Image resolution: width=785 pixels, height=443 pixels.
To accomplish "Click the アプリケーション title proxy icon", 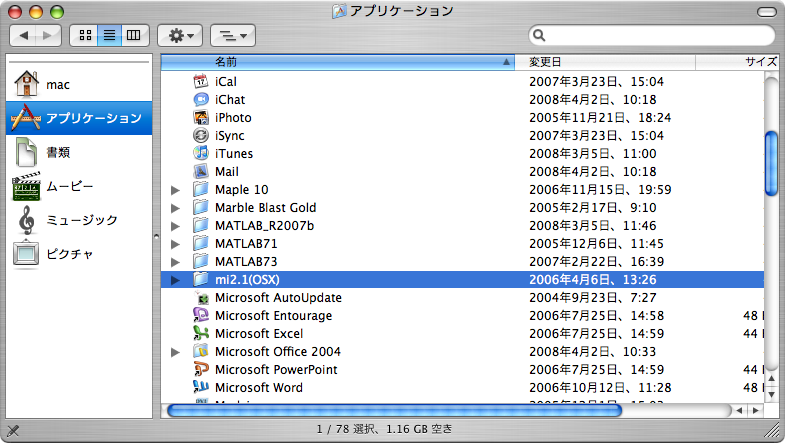I will coord(339,11).
